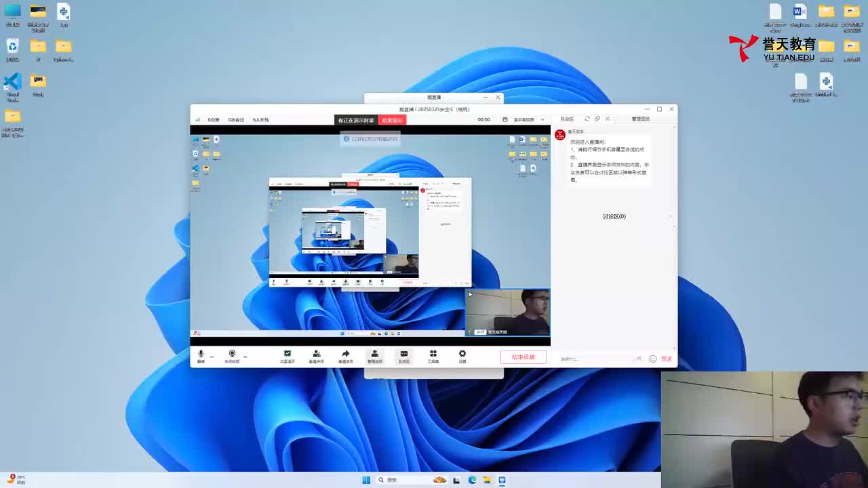Refresh the interaction panel
This screenshot has height=488, width=868.
point(587,119)
